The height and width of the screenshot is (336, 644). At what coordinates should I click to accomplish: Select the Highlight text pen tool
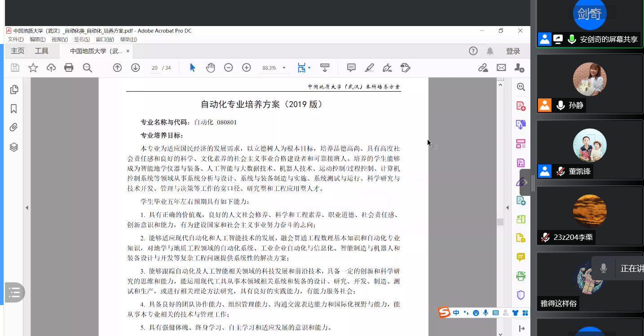pyautogui.click(x=369, y=68)
